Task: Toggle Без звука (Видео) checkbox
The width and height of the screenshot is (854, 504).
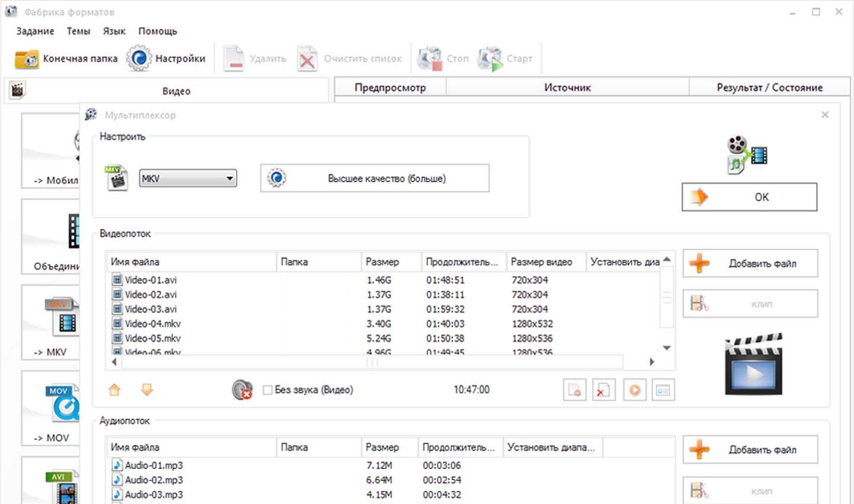Action: pos(267,390)
